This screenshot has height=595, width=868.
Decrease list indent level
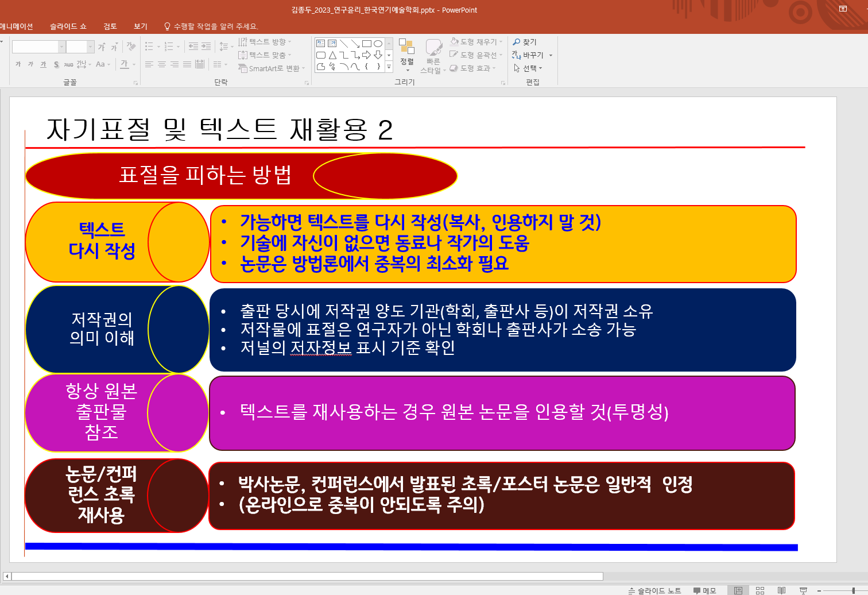tap(193, 47)
